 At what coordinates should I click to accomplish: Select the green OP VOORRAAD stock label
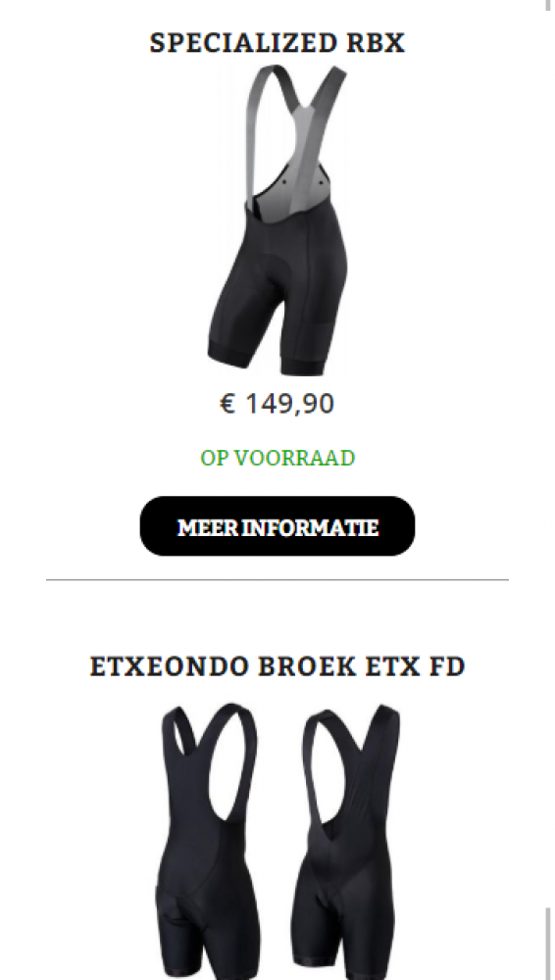pos(277,458)
